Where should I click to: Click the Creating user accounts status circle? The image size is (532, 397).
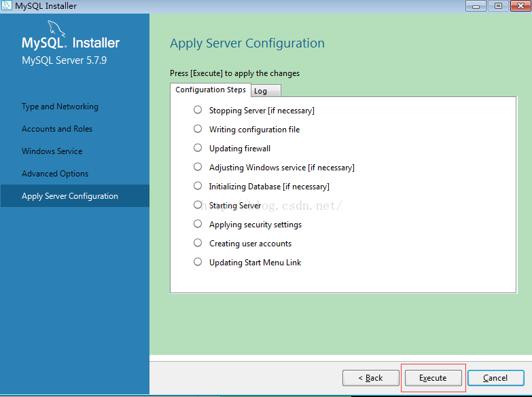point(198,243)
